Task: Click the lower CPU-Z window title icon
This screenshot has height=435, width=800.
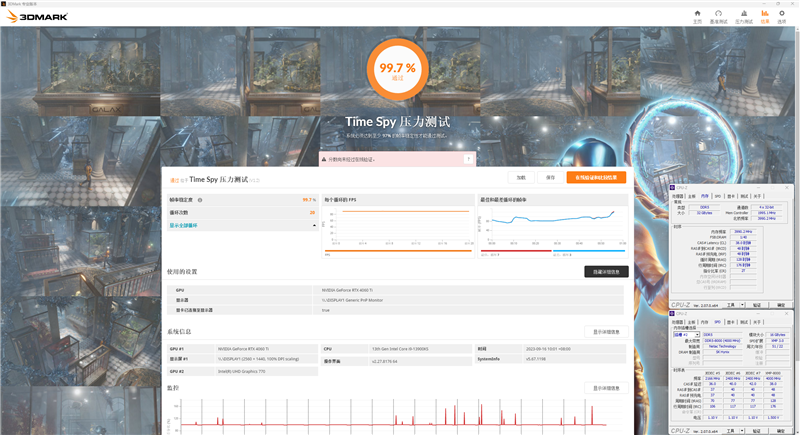Action: [672, 314]
